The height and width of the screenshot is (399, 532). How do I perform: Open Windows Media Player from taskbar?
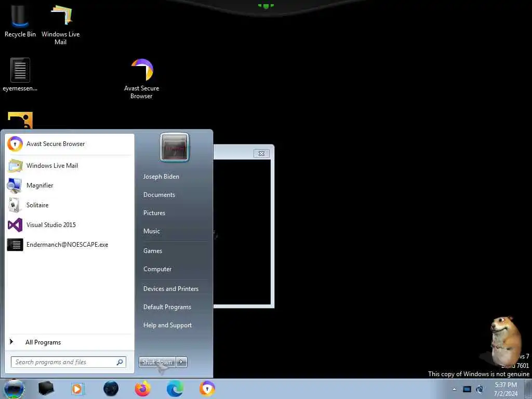(78, 389)
